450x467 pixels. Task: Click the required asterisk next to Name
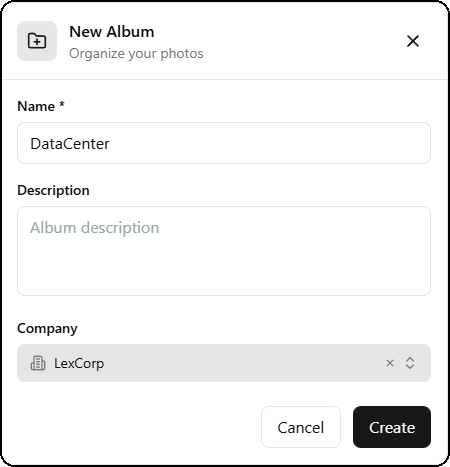click(x=62, y=105)
